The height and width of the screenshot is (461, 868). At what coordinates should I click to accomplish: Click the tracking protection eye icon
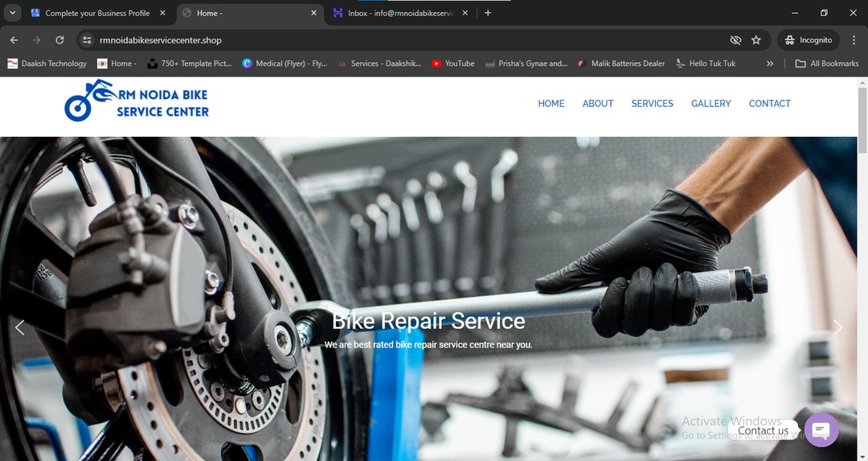click(735, 40)
